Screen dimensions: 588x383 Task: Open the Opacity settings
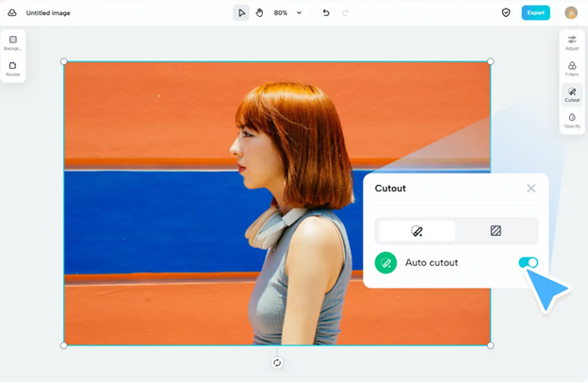572,121
